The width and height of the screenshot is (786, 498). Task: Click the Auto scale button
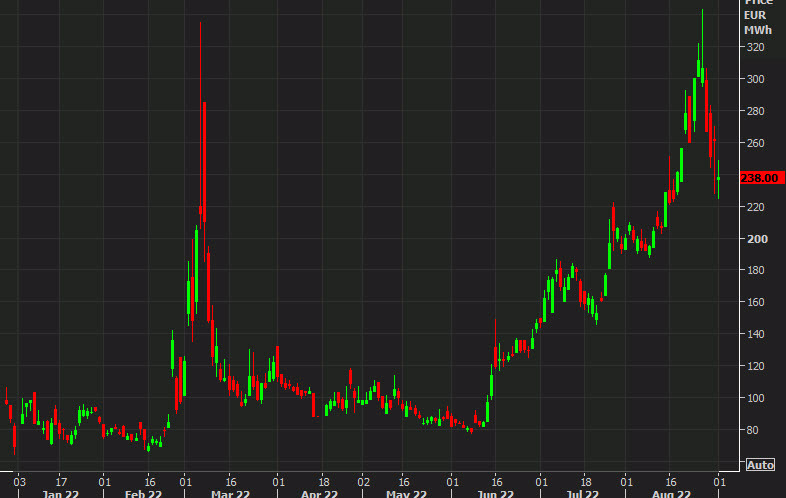pos(760,465)
